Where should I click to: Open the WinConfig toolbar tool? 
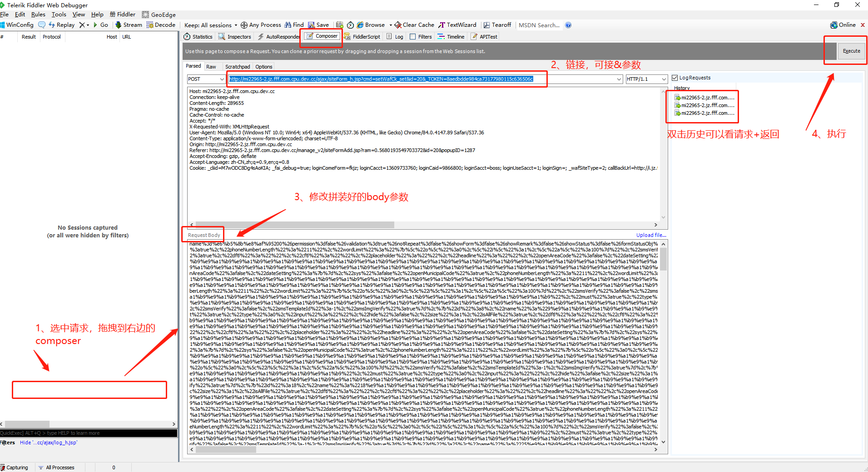(17, 25)
